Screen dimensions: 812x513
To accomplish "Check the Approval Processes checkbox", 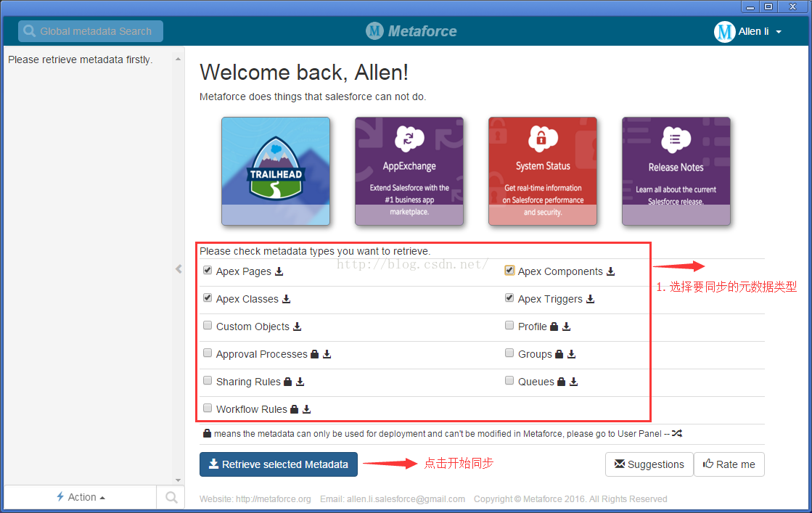I will [208, 353].
